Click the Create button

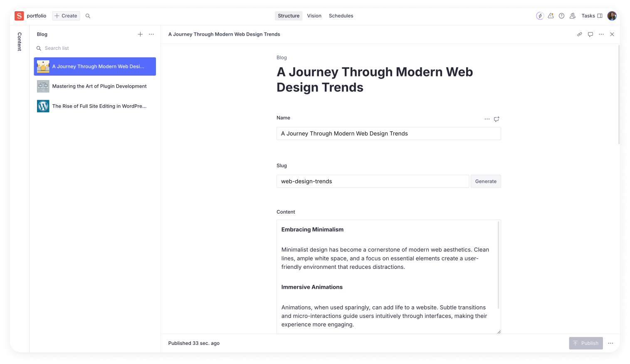tap(66, 16)
